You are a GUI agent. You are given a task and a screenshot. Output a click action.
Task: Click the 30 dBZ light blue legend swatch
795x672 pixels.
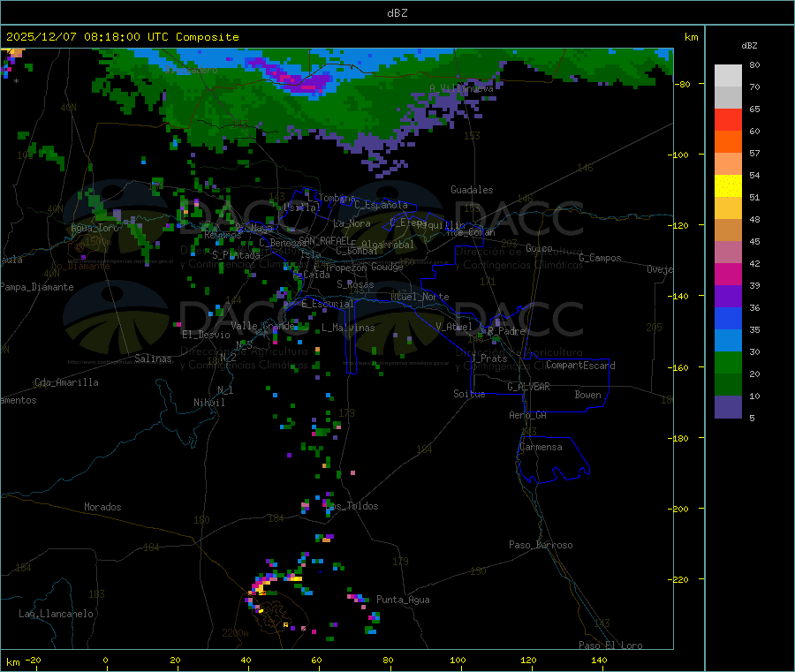pos(728,341)
